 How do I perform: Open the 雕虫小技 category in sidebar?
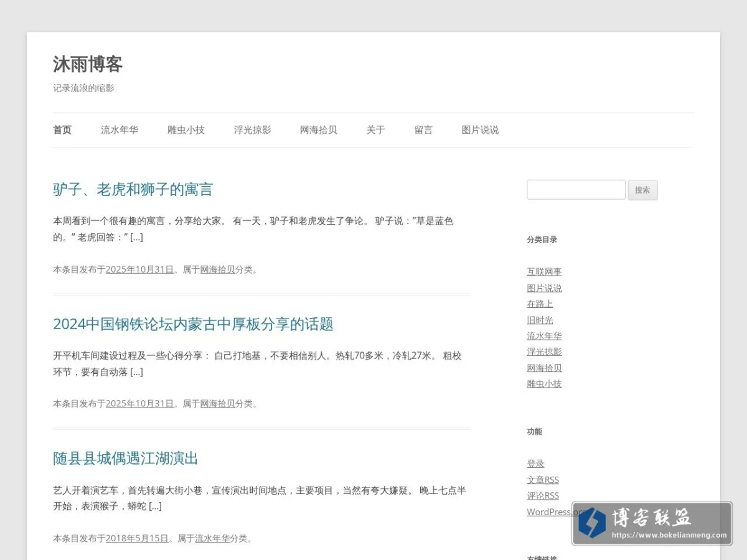tap(544, 384)
